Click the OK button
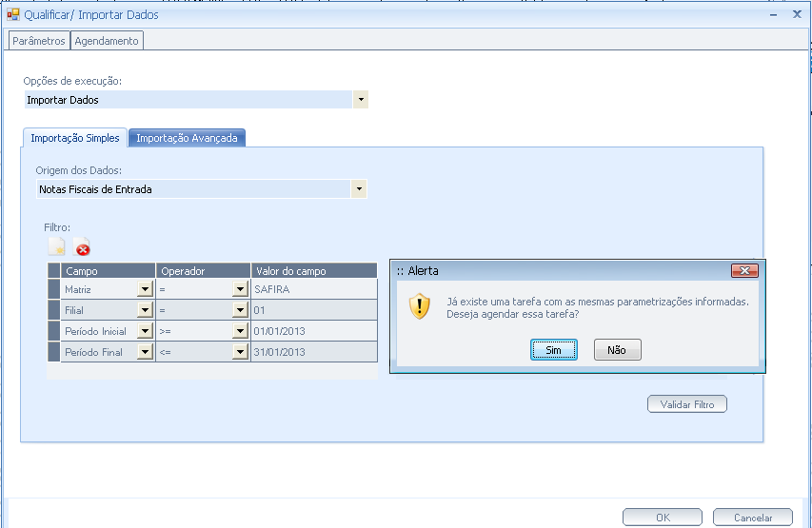 click(x=663, y=518)
